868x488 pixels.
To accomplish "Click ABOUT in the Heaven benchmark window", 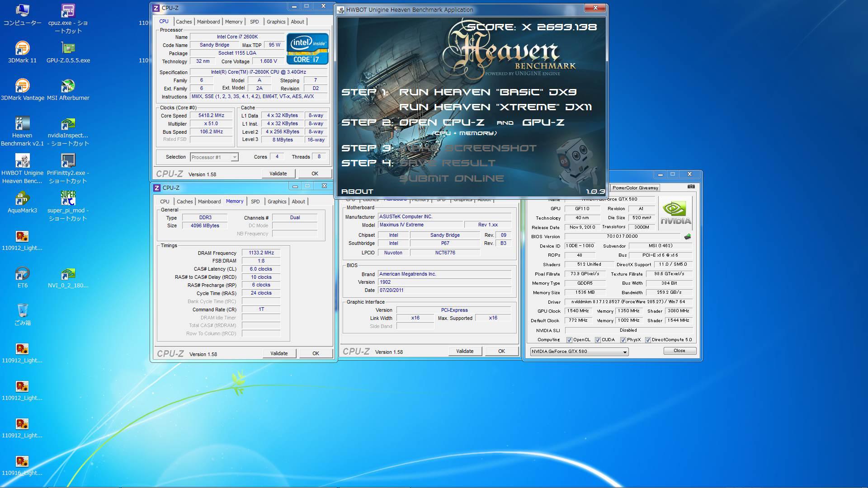I will click(357, 192).
